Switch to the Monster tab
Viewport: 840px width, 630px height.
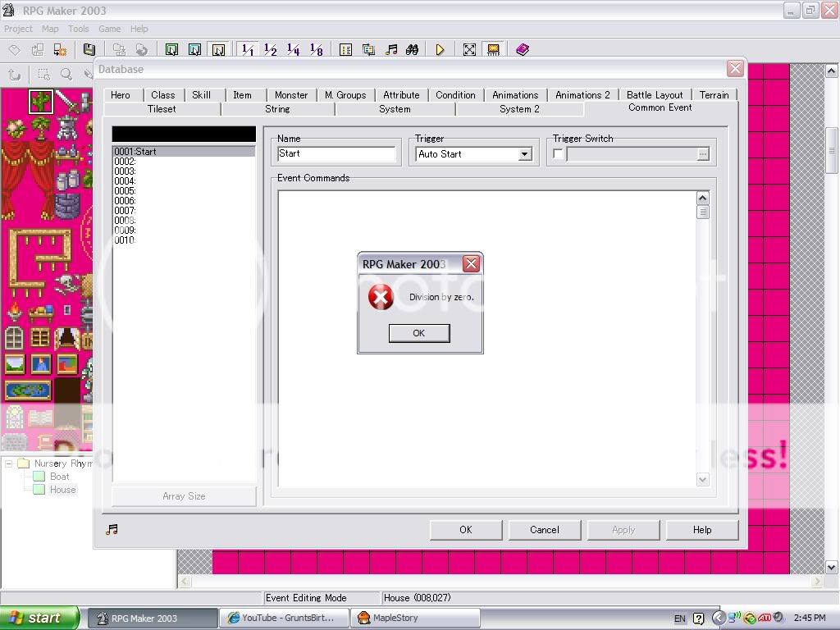coord(291,95)
